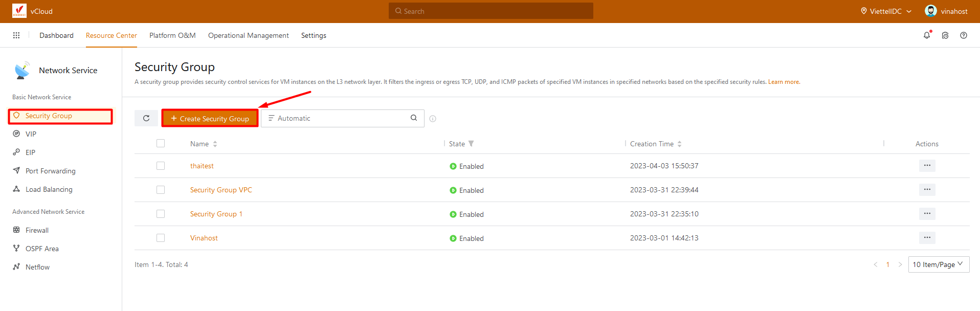Go to Firewall in the sidebar
Screen dimensions: 980x311
[37, 230]
